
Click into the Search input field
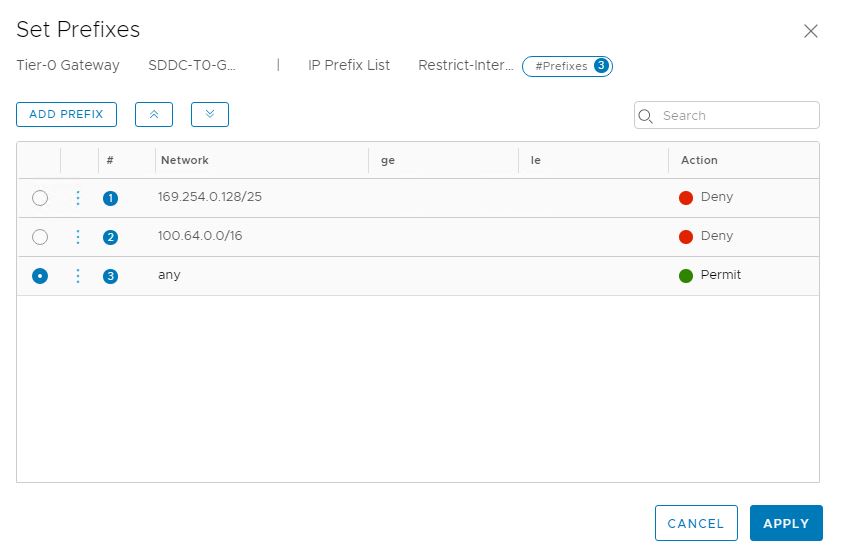735,116
